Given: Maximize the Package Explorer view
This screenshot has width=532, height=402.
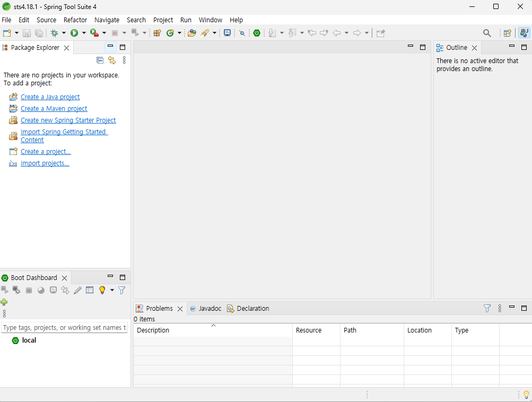Looking at the screenshot, I should pos(123,47).
